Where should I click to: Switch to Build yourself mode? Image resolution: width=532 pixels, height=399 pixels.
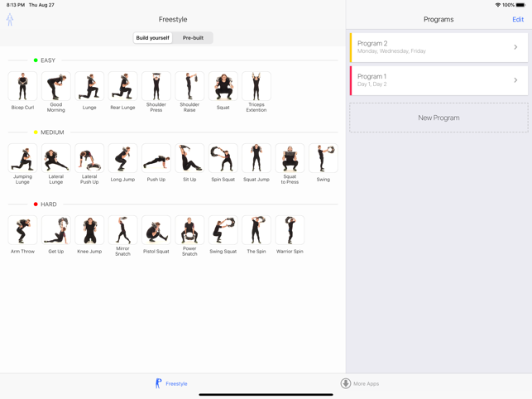(153, 38)
